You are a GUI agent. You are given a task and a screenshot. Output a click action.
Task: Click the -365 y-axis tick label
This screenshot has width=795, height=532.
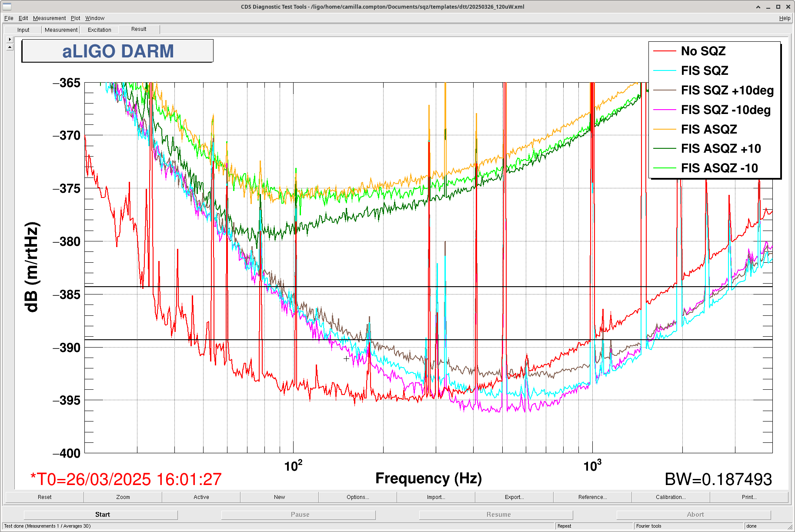67,83
